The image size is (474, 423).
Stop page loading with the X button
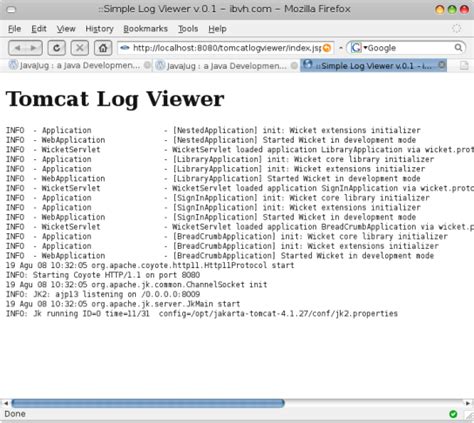(x=80, y=48)
